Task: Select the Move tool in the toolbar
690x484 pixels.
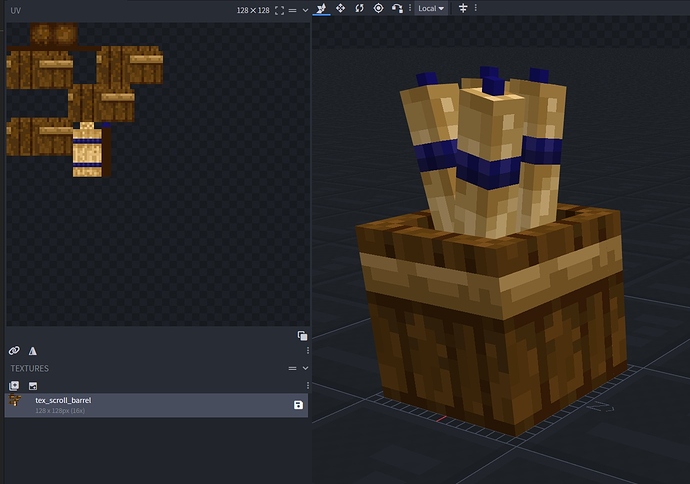Action: 321,8
